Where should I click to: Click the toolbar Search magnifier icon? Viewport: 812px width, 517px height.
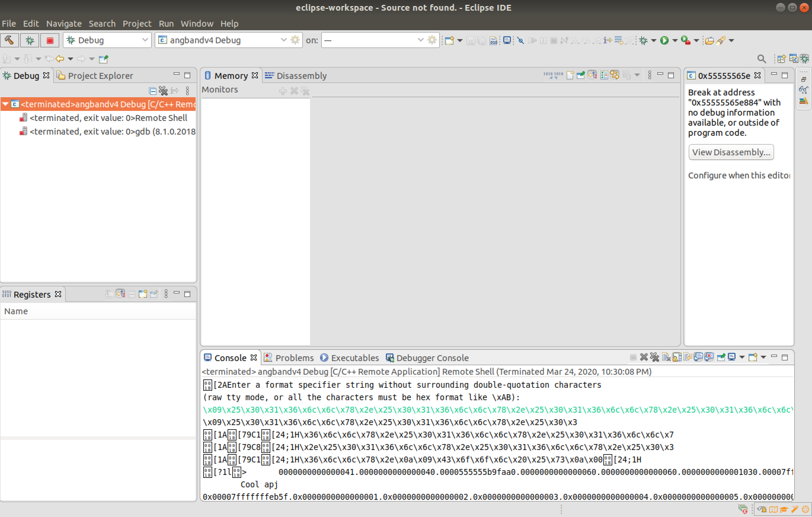pyautogui.click(x=761, y=59)
